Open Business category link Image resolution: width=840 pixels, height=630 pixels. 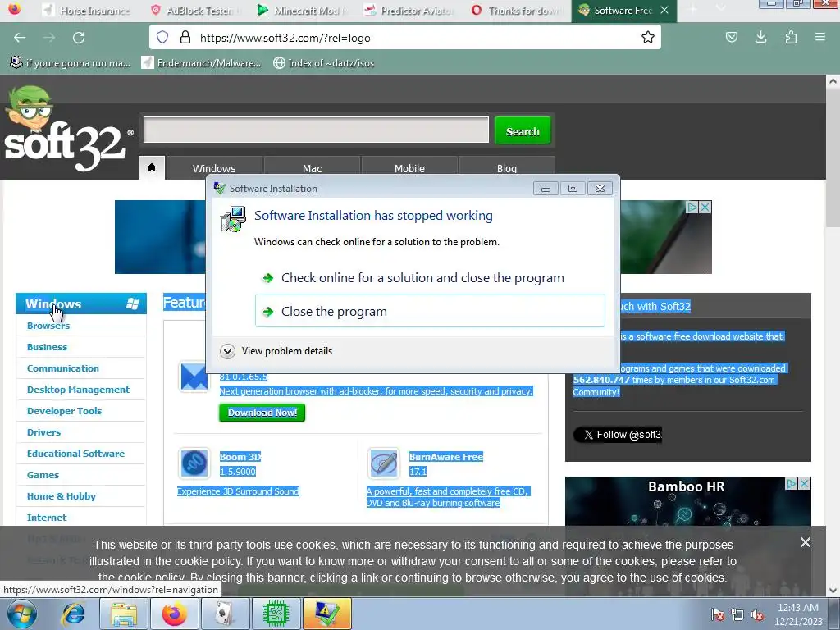[x=47, y=347]
